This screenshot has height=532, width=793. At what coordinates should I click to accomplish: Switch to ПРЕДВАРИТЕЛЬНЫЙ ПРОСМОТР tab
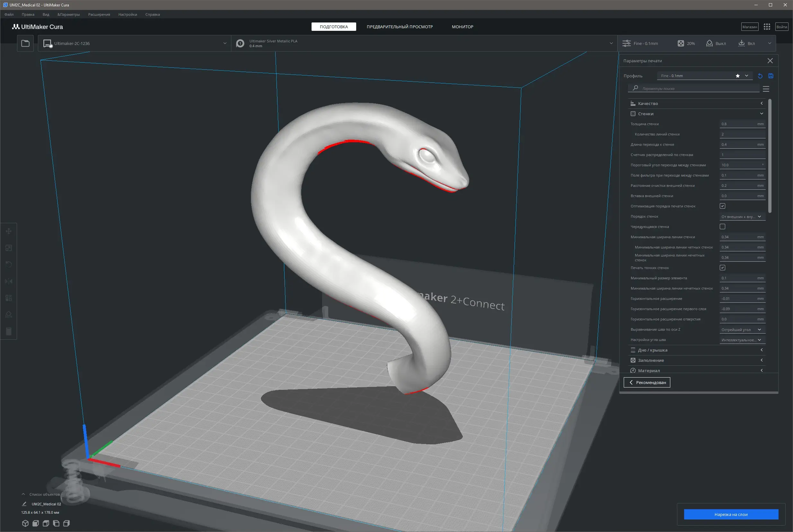(x=399, y=27)
